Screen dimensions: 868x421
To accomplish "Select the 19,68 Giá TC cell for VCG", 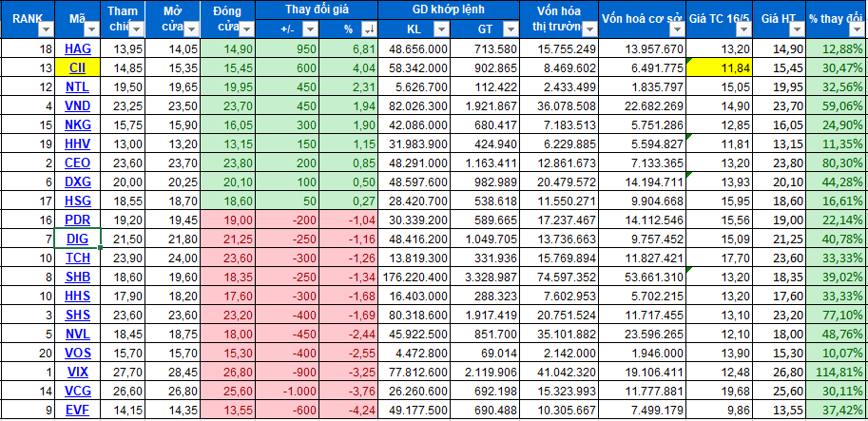I will click(x=718, y=392).
